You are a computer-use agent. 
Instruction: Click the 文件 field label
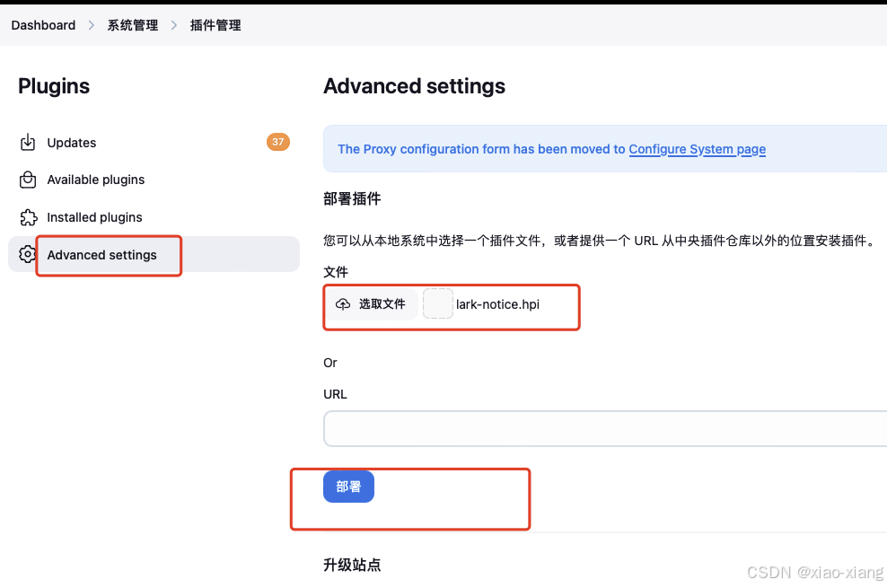click(x=336, y=272)
